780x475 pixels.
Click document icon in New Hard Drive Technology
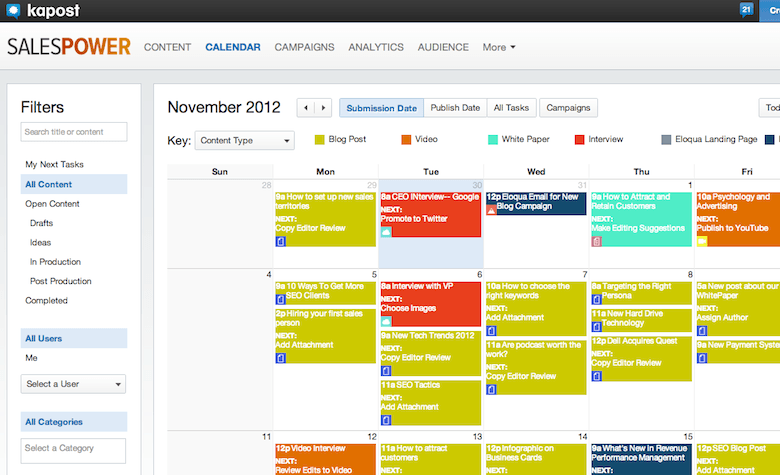coord(596,327)
